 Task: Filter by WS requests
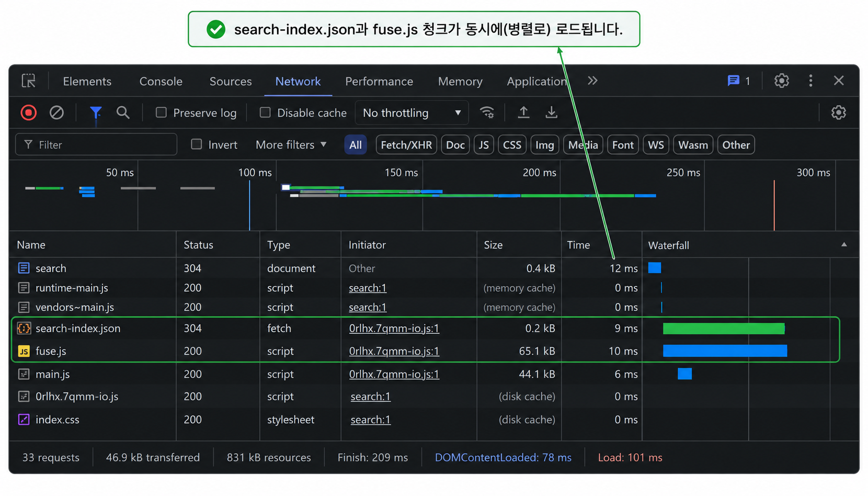click(656, 145)
